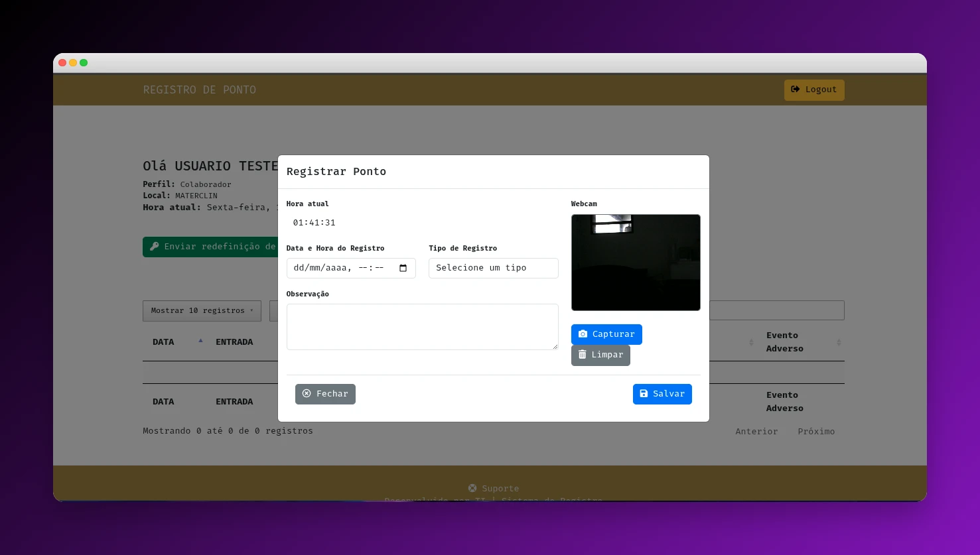
Task: Sort using the arrow beside the DATA header
Action: 200,341
